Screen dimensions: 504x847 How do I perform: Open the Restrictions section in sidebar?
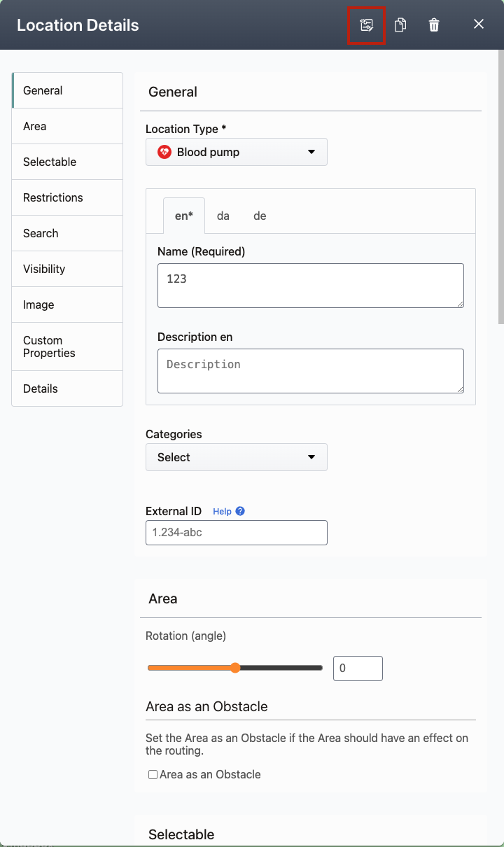point(67,197)
